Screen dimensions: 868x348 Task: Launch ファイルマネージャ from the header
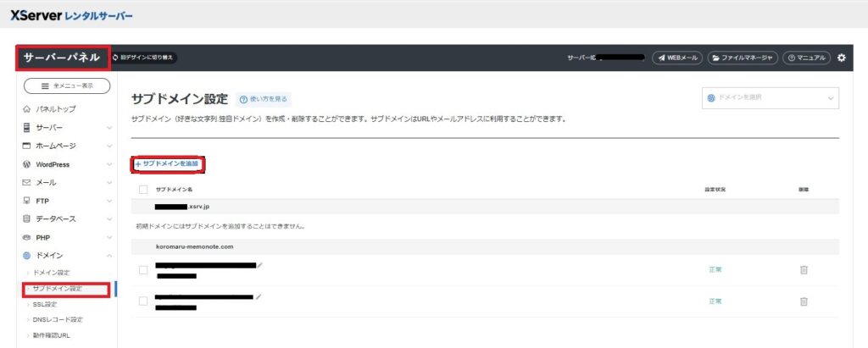(x=743, y=58)
